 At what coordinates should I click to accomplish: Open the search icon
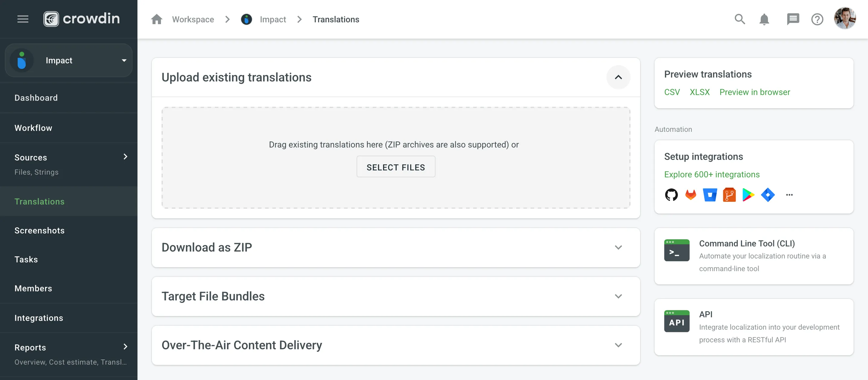[739, 19]
